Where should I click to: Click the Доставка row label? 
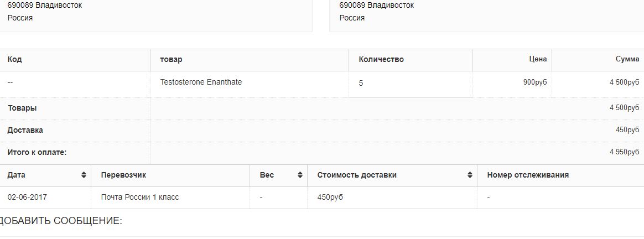point(25,131)
